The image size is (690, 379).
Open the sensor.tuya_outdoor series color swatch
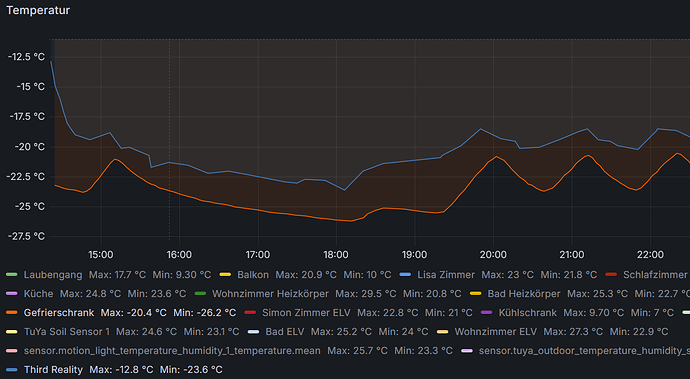coord(467,350)
